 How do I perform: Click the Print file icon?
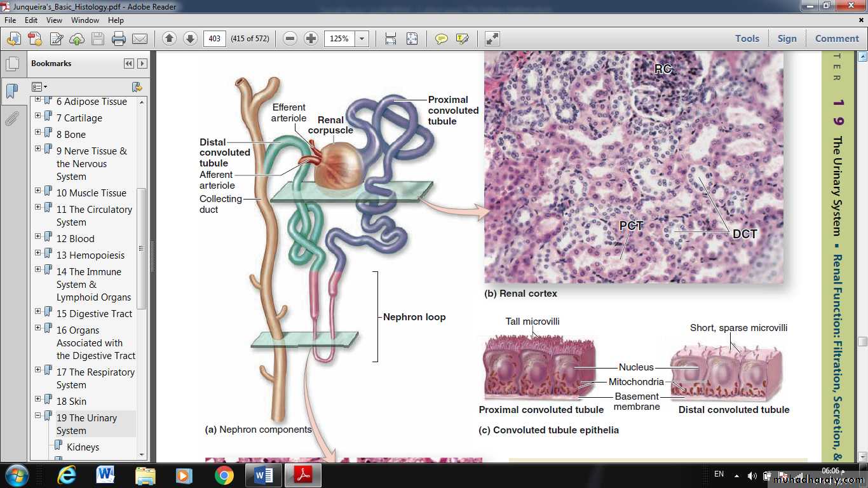tap(118, 39)
